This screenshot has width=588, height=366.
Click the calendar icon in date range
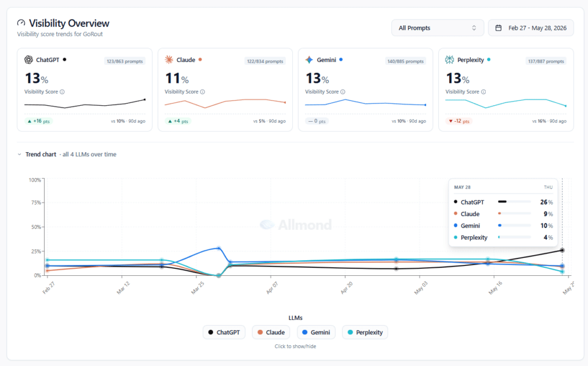(498, 28)
